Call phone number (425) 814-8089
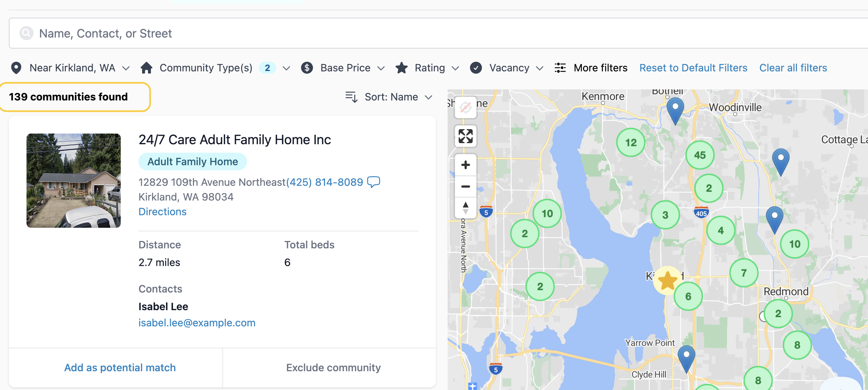The height and width of the screenshot is (390, 868). 325,182
